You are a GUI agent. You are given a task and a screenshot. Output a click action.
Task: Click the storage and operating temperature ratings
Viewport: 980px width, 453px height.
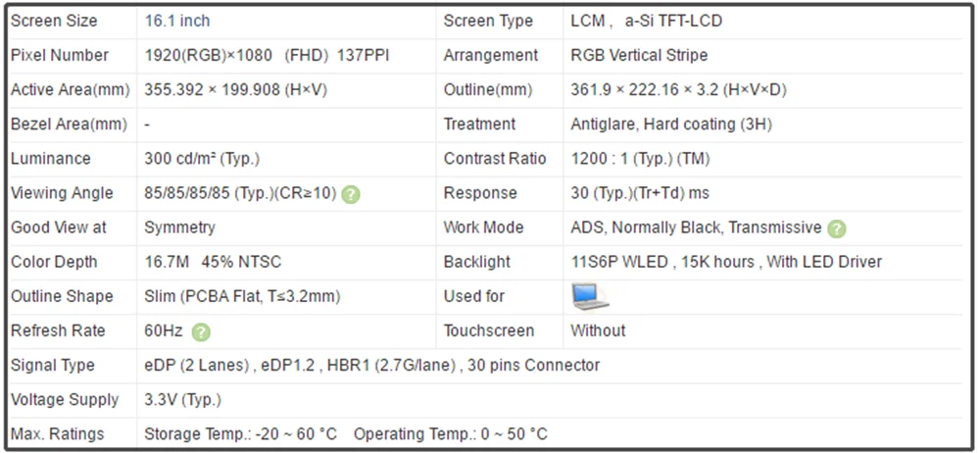click(345, 434)
